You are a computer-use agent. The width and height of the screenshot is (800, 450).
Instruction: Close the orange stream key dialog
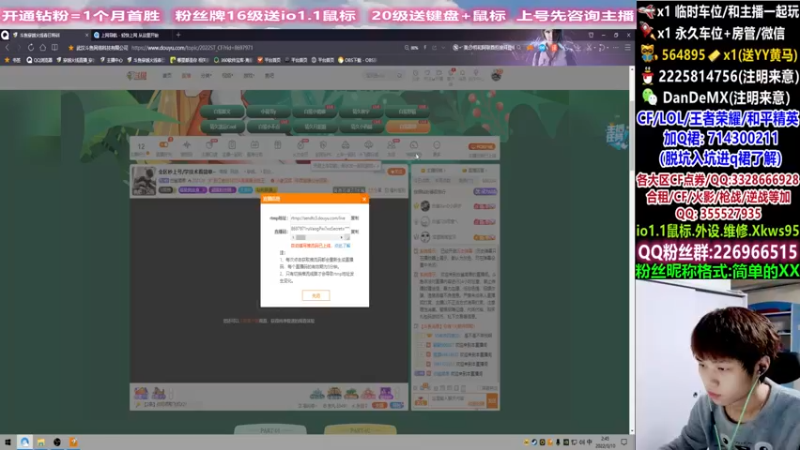[364, 199]
